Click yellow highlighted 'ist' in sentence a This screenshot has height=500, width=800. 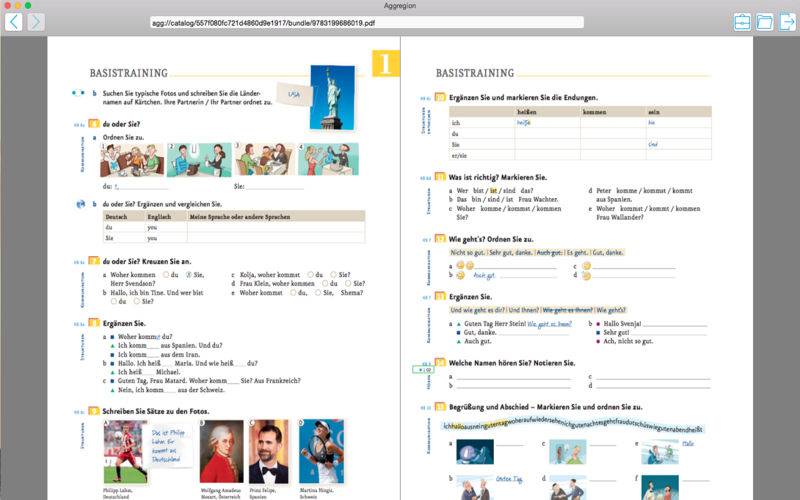pos(493,191)
